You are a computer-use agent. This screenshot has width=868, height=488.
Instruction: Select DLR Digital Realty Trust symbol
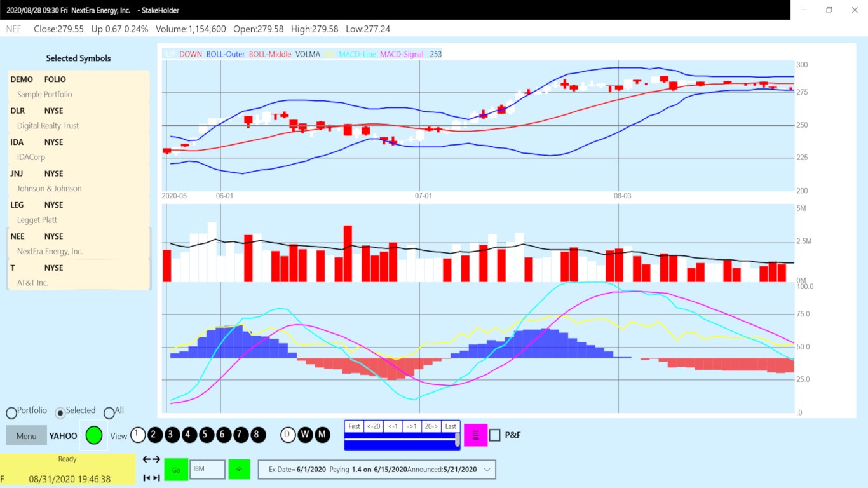pyautogui.click(x=79, y=118)
